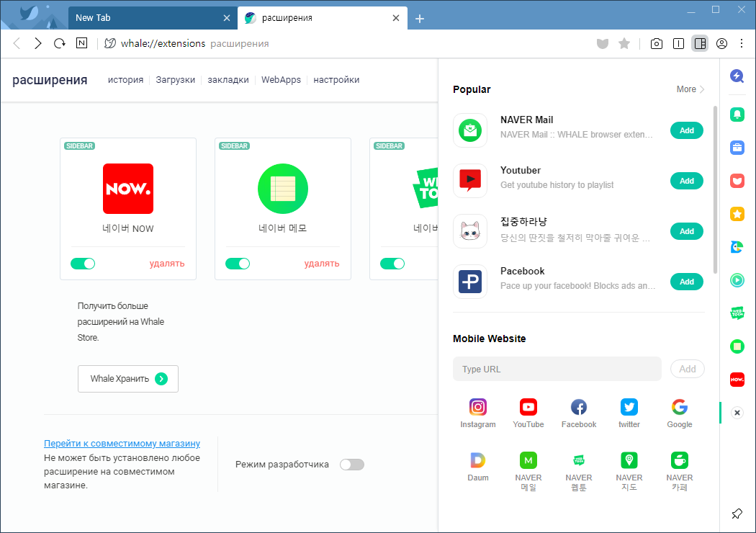
Task: Open история menu item
Action: (x=125, y=79)
